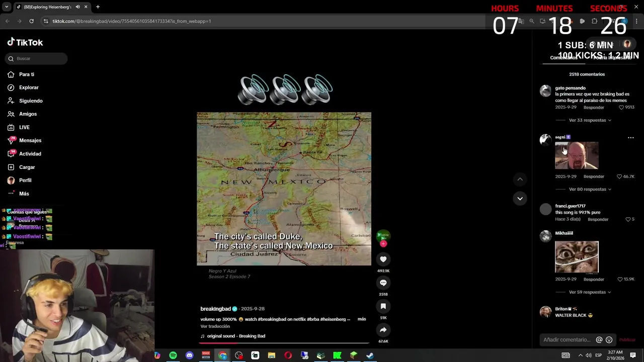644x362 pixels.
Task: Open comments via speech bubble icon
Action: pos(383,283)
